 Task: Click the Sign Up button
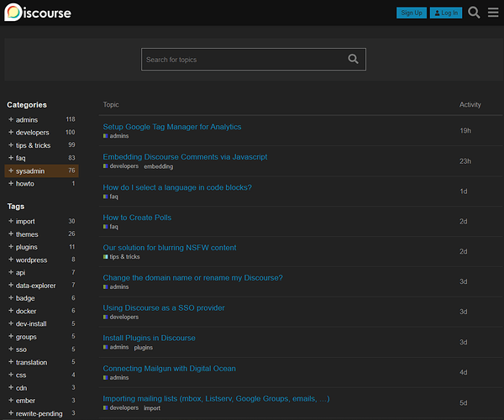click(412, 13)
